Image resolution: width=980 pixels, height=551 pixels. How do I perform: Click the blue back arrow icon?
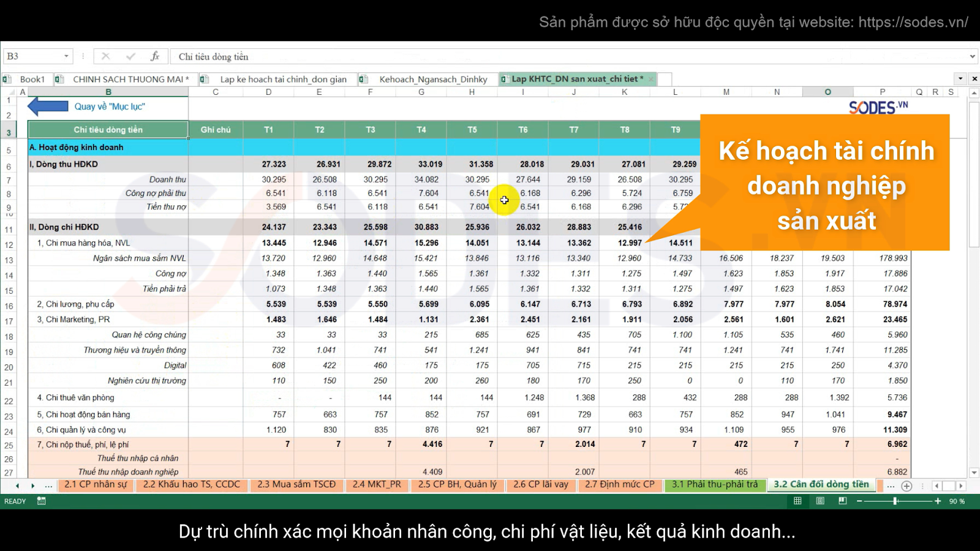[x=48, y=107]
